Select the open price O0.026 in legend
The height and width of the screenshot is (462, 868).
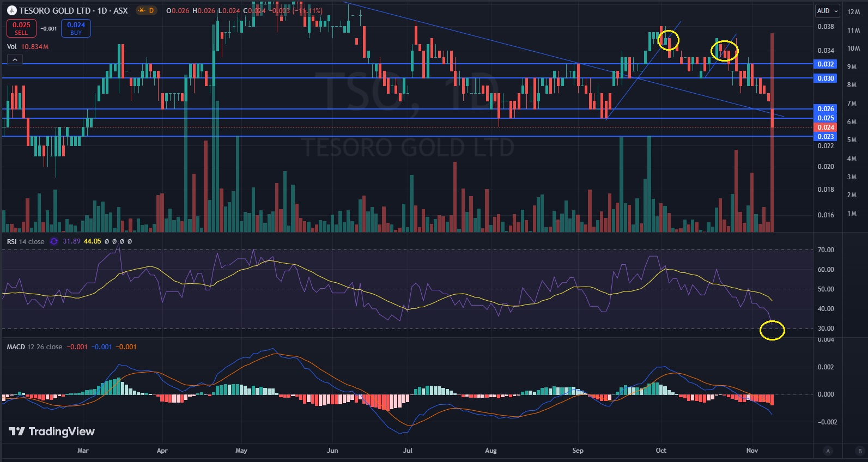point(177,10)
